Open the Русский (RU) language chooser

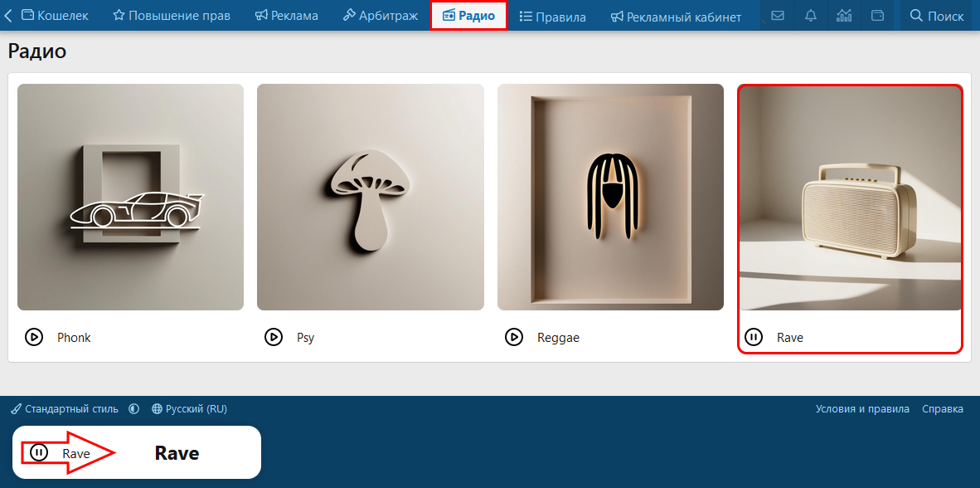coord(189,408)
